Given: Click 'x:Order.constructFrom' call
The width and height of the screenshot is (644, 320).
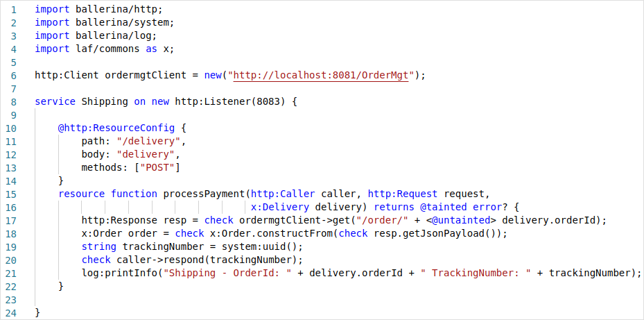Looking at the screenshot, I should click(272, 234).
